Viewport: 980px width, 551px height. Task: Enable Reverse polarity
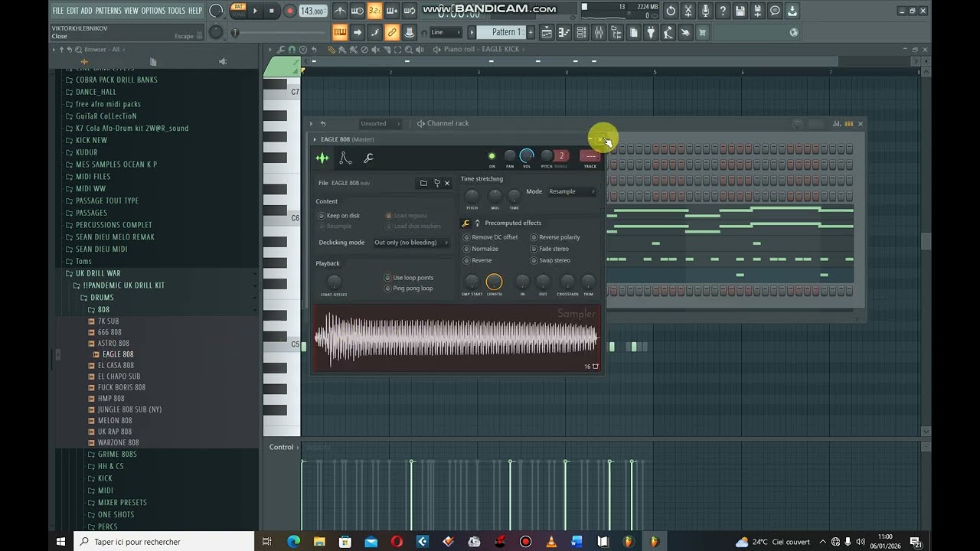tap(555, 237)
